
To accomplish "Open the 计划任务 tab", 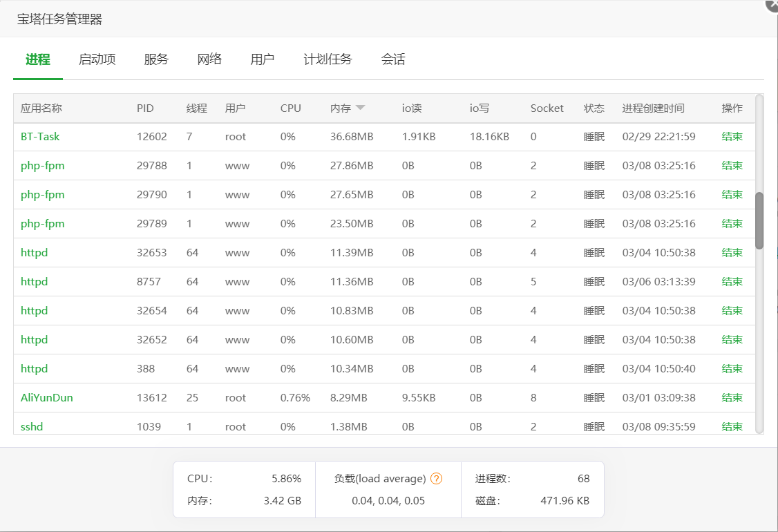I will tap(328, 59).
